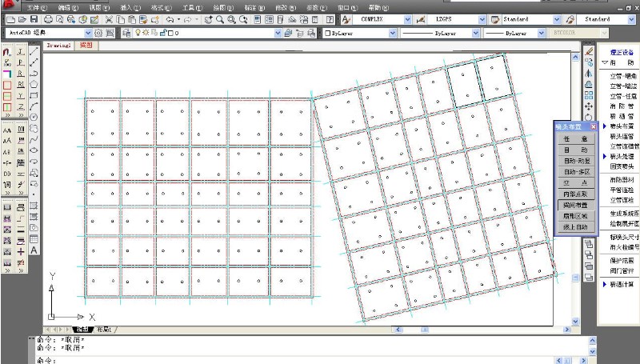Click the 线上自动 button

click(575, 227)
